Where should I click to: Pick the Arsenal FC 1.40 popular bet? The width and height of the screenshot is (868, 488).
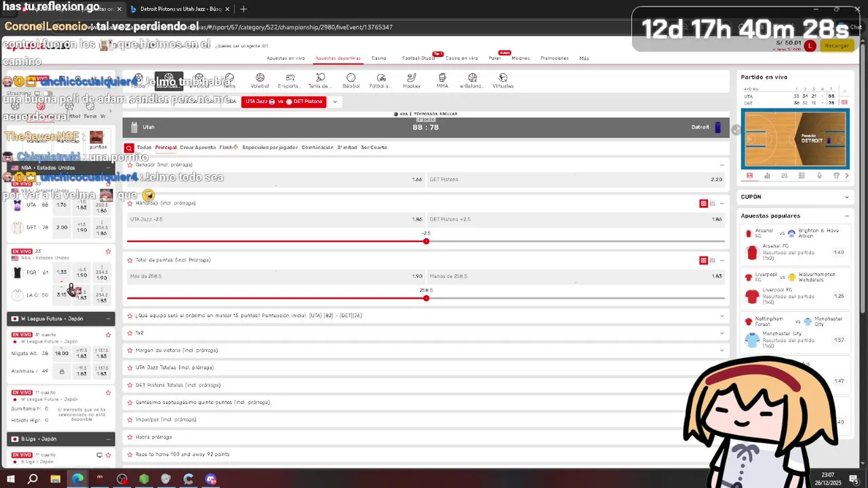tap(839, 253)
